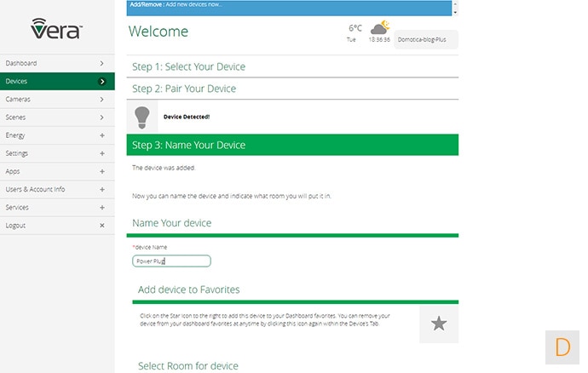Click the Add device to Favorites heading
Screen dimensions: 588x373
click(x=188, y=290)
